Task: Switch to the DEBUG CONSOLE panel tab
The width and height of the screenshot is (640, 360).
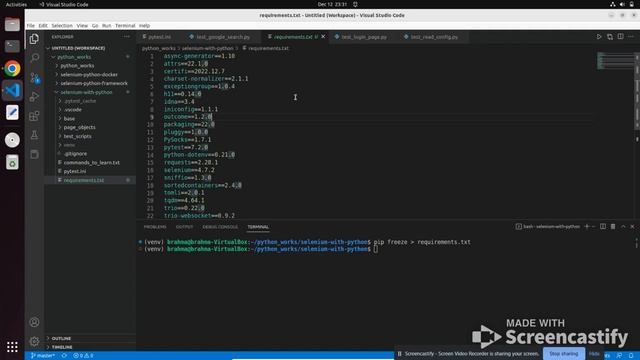Action: pyautogui.click(x=220, y=227)
